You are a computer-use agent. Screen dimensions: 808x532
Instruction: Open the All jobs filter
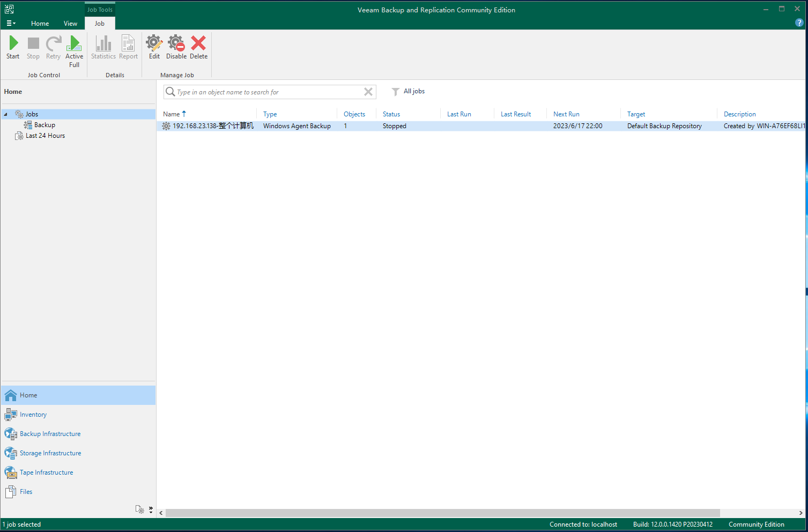click(x=409, y=91)
